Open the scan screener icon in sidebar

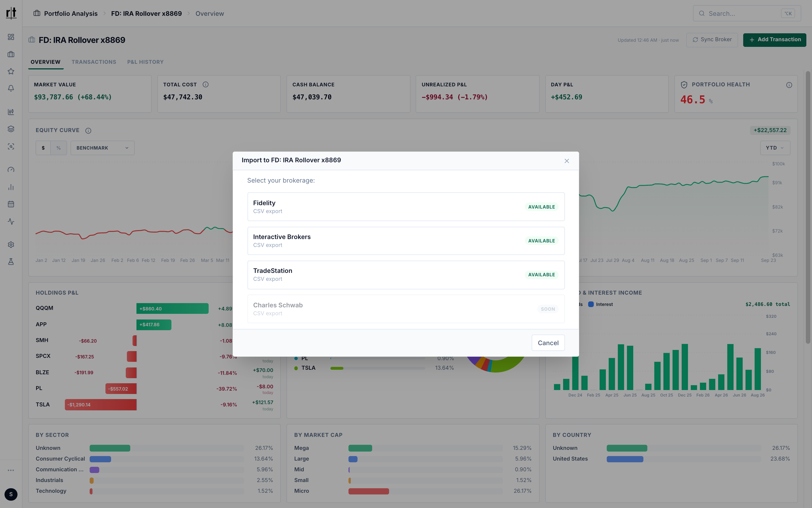(x=11, y=146)
